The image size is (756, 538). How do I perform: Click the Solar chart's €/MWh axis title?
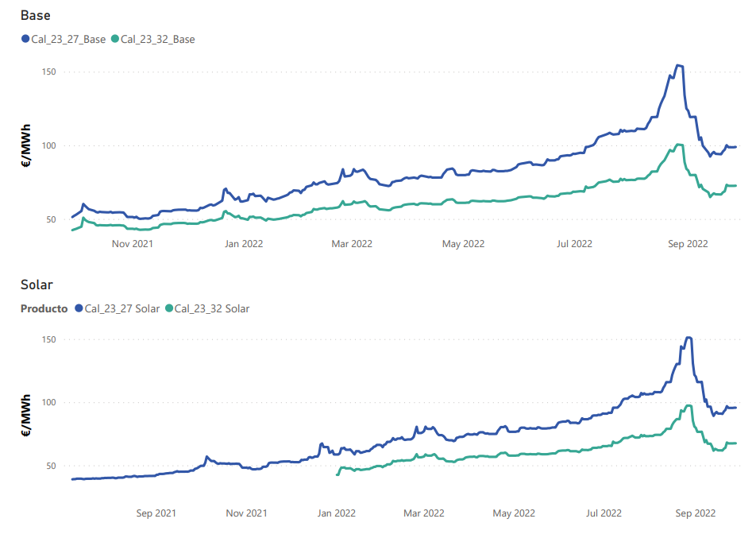25,416
